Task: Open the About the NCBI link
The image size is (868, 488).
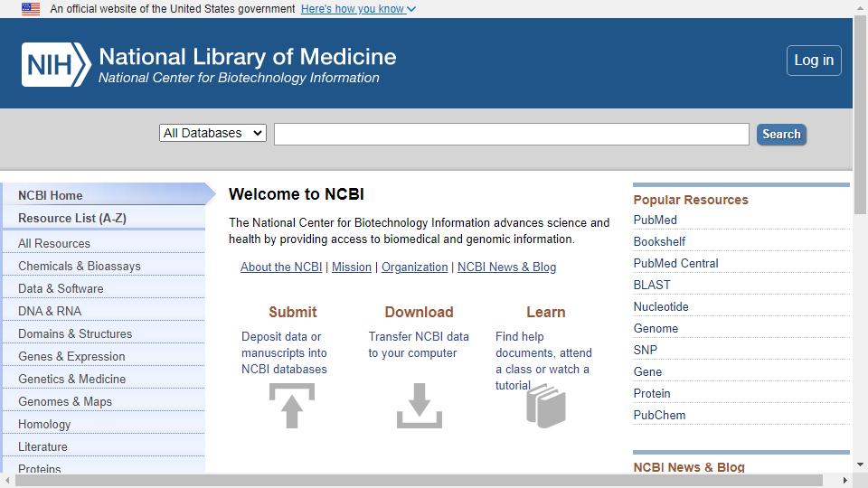Action: 281,267
